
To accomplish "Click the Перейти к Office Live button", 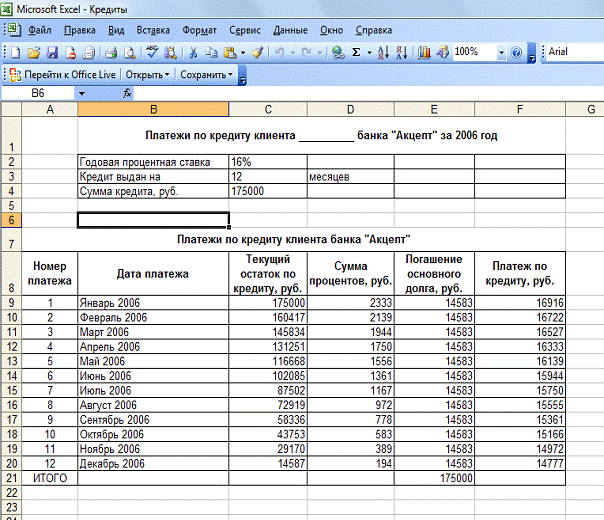I will pos(63,74).
